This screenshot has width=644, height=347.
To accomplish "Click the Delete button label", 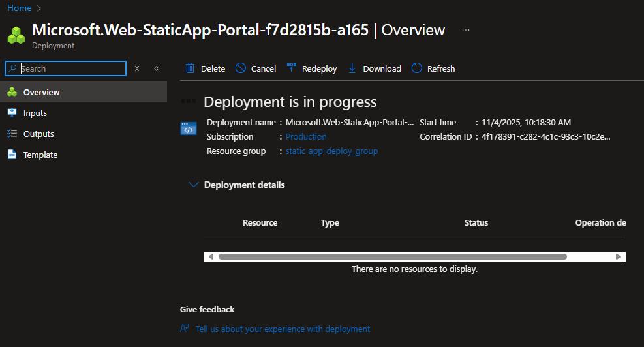I will [213, 68].
